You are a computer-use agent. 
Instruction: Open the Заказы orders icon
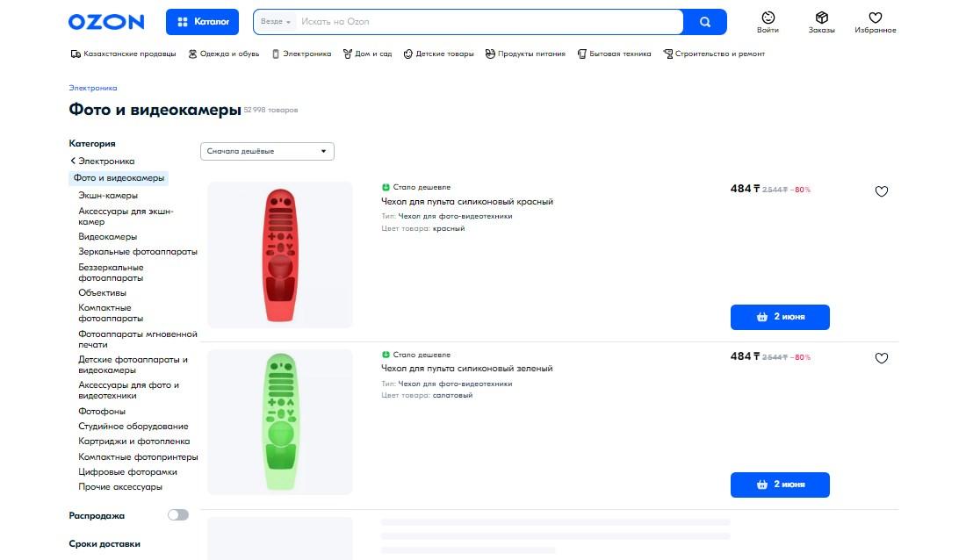822,22
